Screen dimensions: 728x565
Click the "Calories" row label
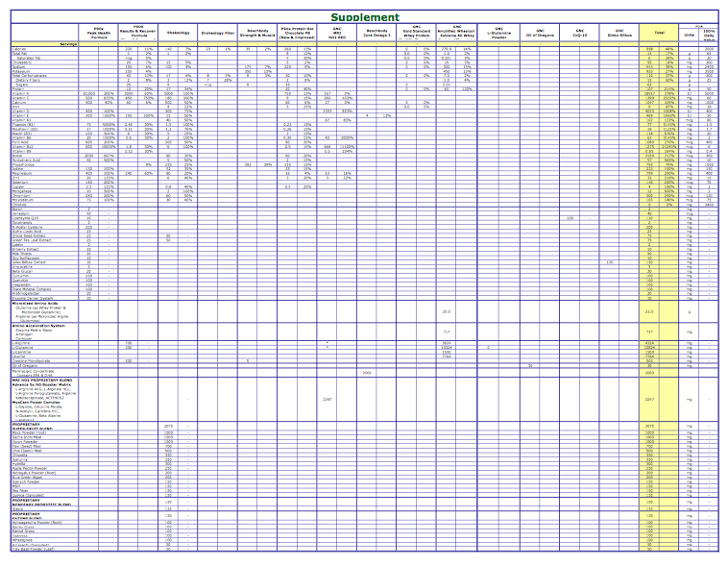(x=19, y=49)
